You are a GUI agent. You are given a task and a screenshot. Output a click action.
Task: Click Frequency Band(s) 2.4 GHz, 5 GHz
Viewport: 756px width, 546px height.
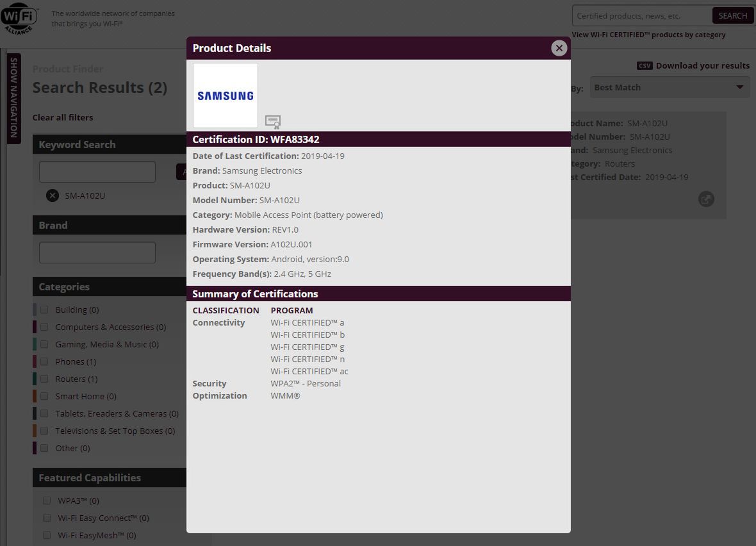[x=262, y=274]
